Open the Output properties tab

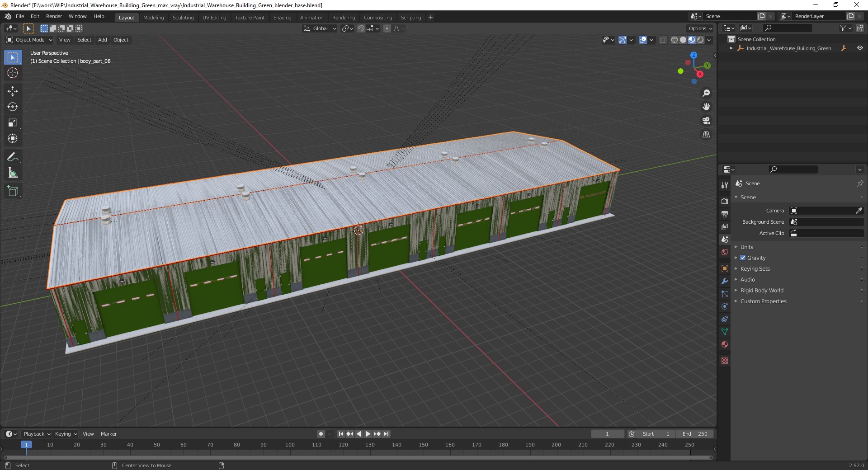(x=725, y=214)
